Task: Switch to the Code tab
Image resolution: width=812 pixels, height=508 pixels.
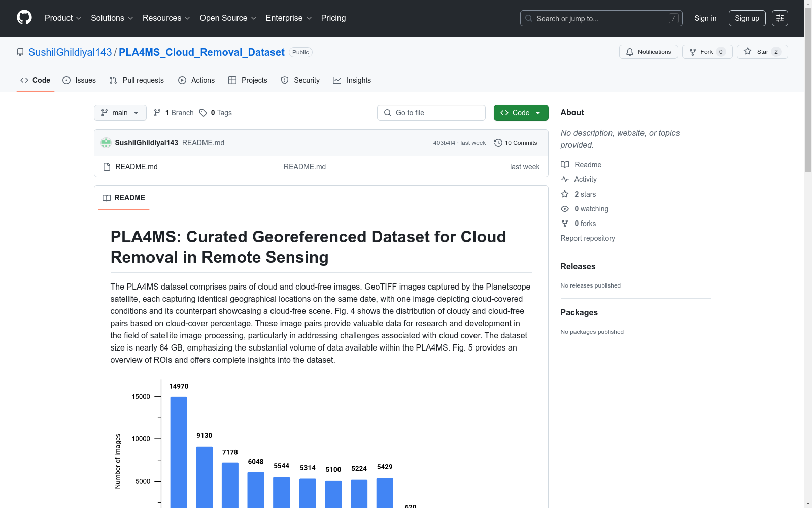Action: tap(36, 80)
